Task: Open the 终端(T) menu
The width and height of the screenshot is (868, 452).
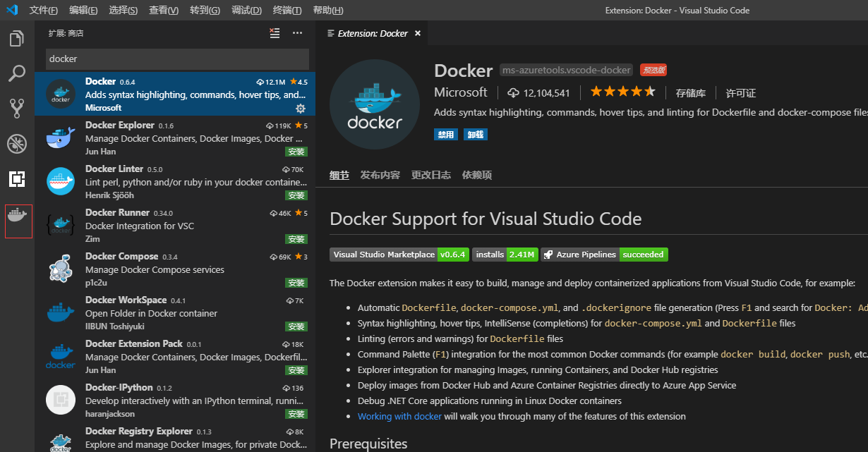Action: click(287, 10)
